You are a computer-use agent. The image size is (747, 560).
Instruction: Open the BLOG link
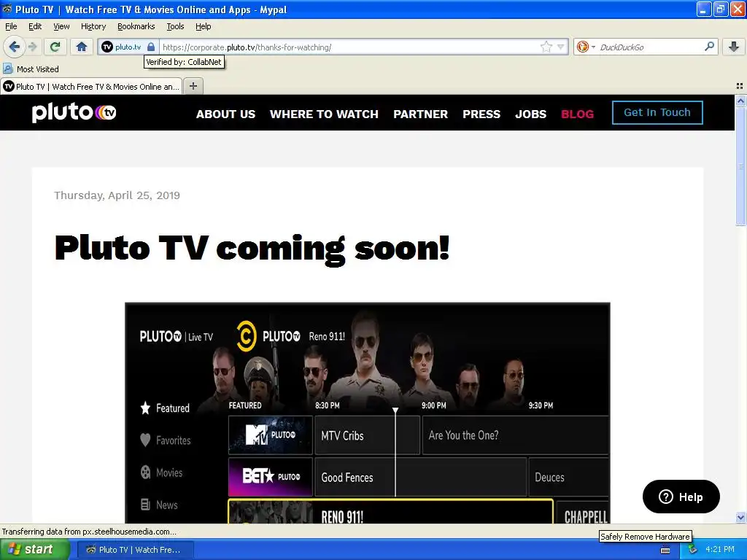[x=577, y=114]
